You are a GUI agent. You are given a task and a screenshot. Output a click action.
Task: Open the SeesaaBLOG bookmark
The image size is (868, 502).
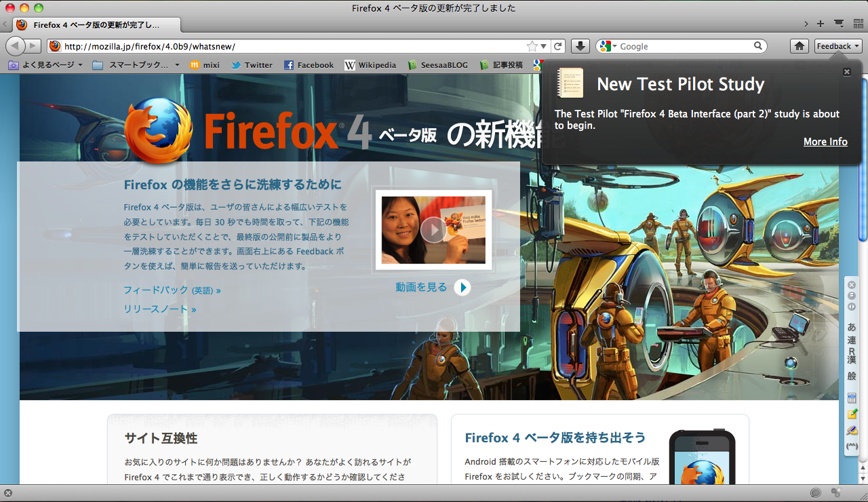(x=438, y=65)
